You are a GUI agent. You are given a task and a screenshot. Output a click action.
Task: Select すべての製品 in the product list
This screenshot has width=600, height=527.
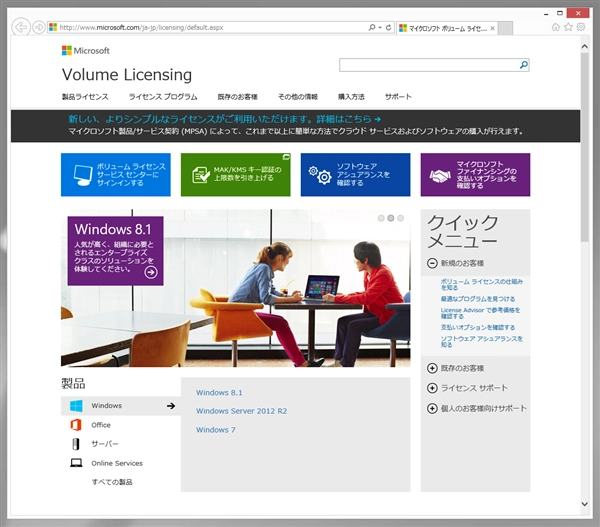pos(112,482)
